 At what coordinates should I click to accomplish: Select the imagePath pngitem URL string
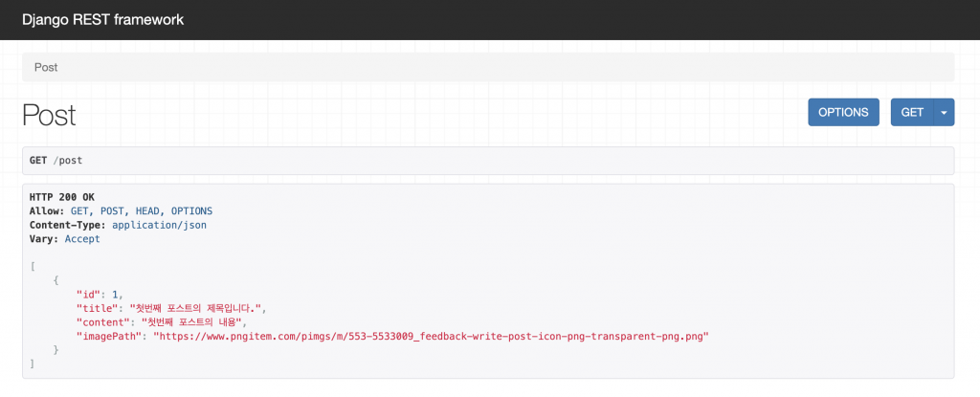pyautogui.click(x=432, y=337)
